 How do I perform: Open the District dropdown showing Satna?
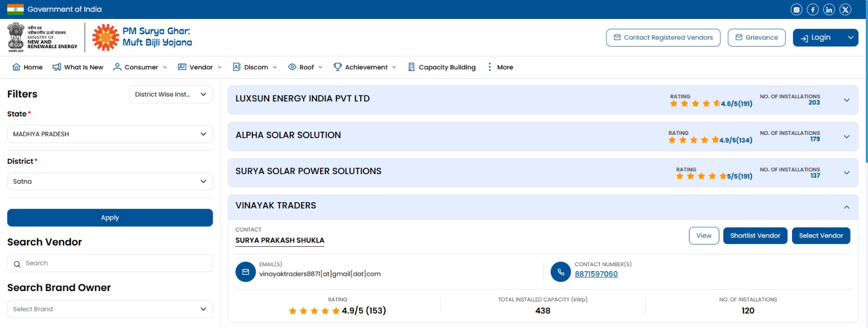110,181
